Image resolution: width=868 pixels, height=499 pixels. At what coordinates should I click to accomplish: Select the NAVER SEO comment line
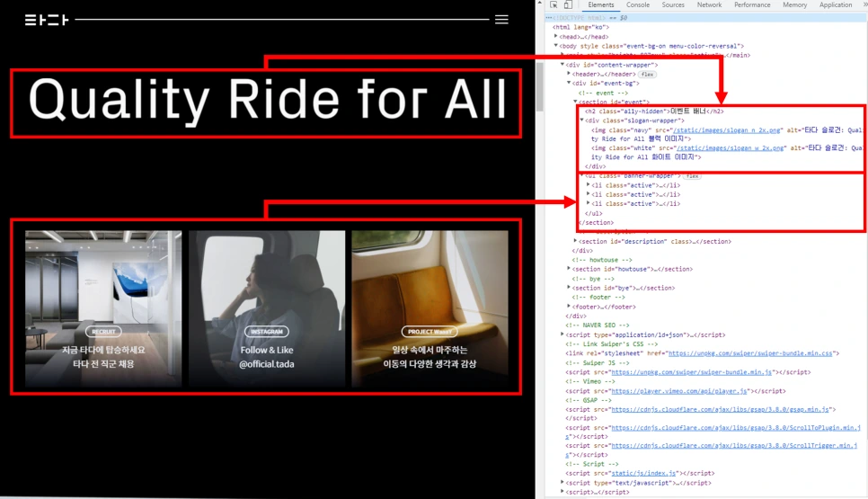598,325
